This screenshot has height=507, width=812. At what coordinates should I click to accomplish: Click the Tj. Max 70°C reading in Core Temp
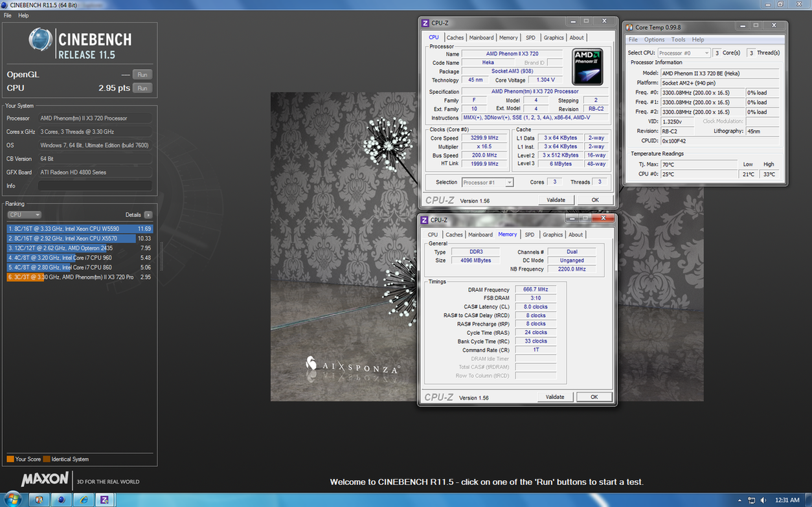coord(699,164)
